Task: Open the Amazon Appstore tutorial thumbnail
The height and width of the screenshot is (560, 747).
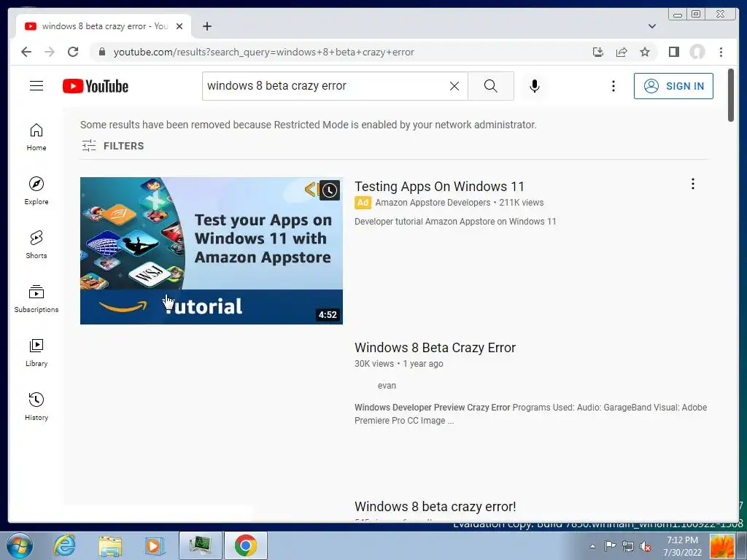Action: point(211,251)
